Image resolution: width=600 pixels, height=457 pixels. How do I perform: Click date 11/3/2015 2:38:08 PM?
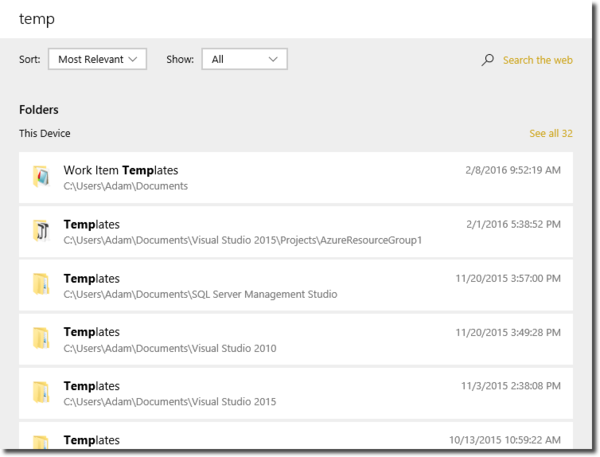(511, 386)
